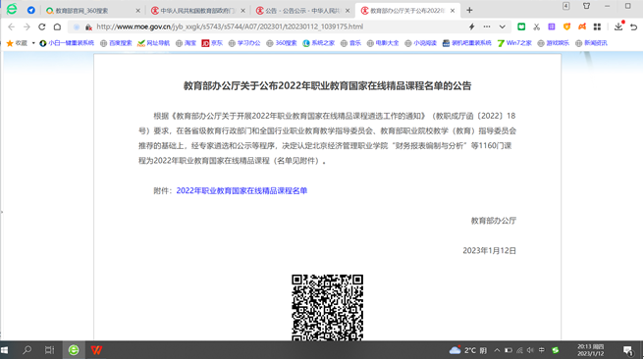Click the green extension icon

click(x=521, y=26)
